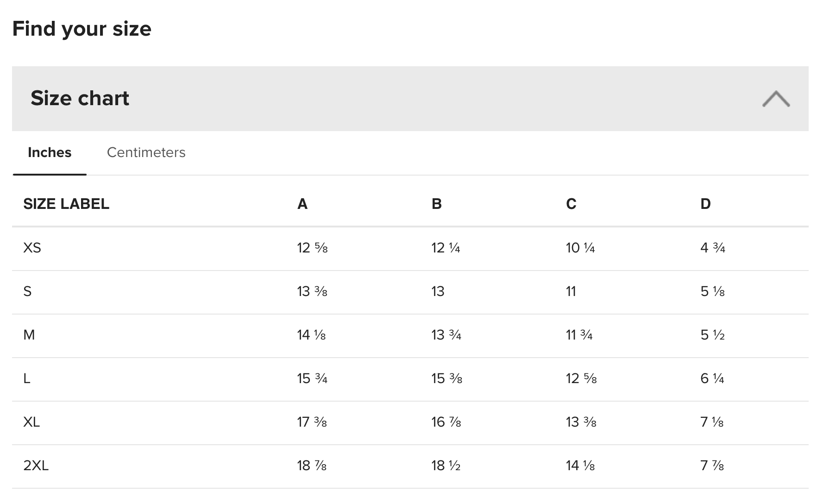The width and height of the screenshot is (817, 504).
Task: Click the XS measurement A value 12 ⅝
Action: click(312, 248)
